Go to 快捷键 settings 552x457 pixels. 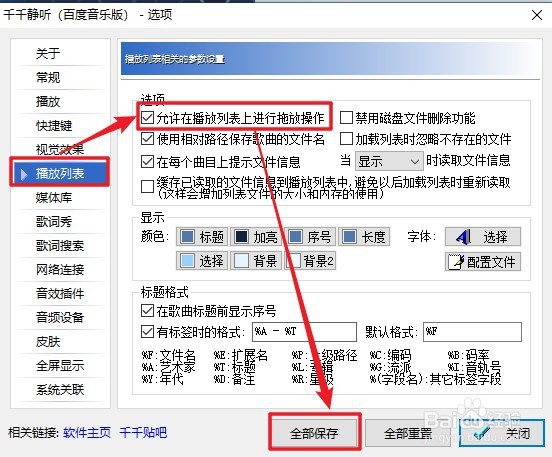54,125
